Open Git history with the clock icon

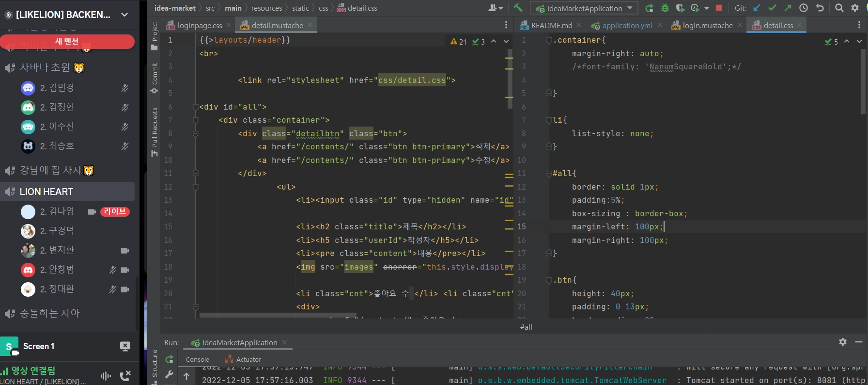point(804,8)
